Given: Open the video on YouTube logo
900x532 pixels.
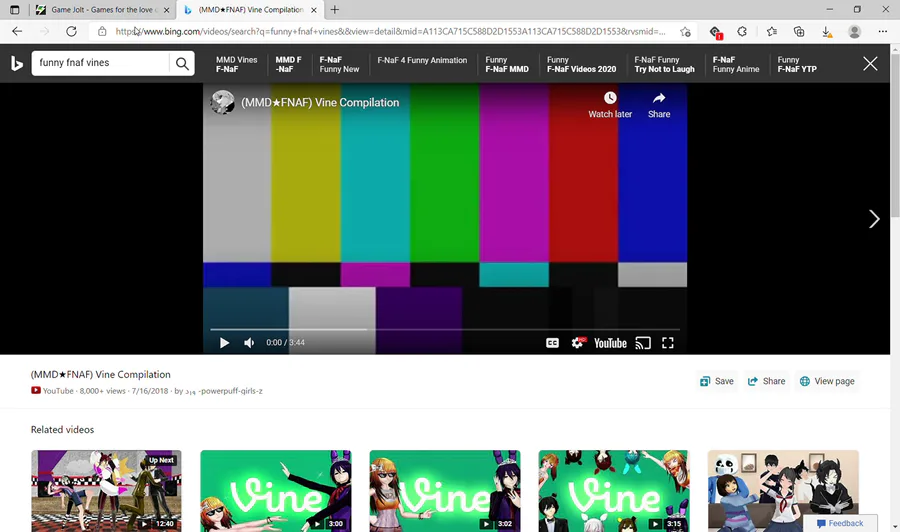Looking at the screenshot, I should point(610,343).
